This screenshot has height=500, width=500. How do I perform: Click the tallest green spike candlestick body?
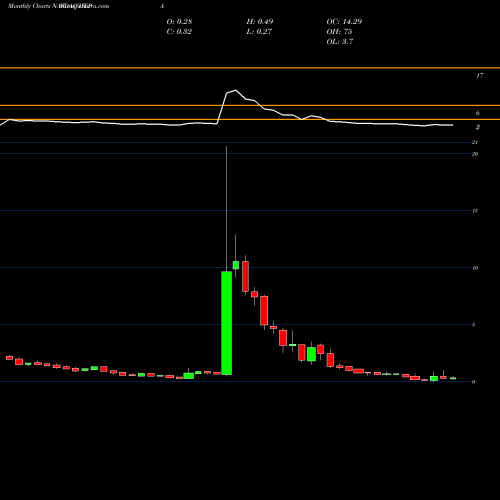[227, 323]
